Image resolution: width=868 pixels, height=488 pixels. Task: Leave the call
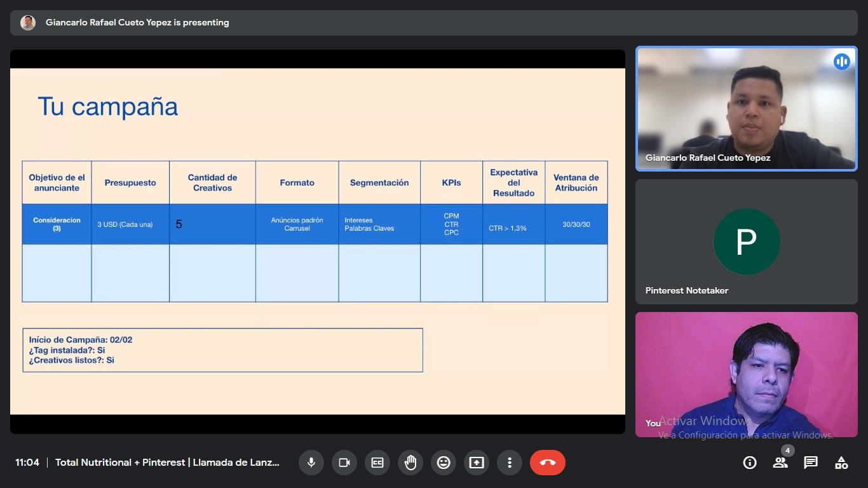(x=548, y=463)
